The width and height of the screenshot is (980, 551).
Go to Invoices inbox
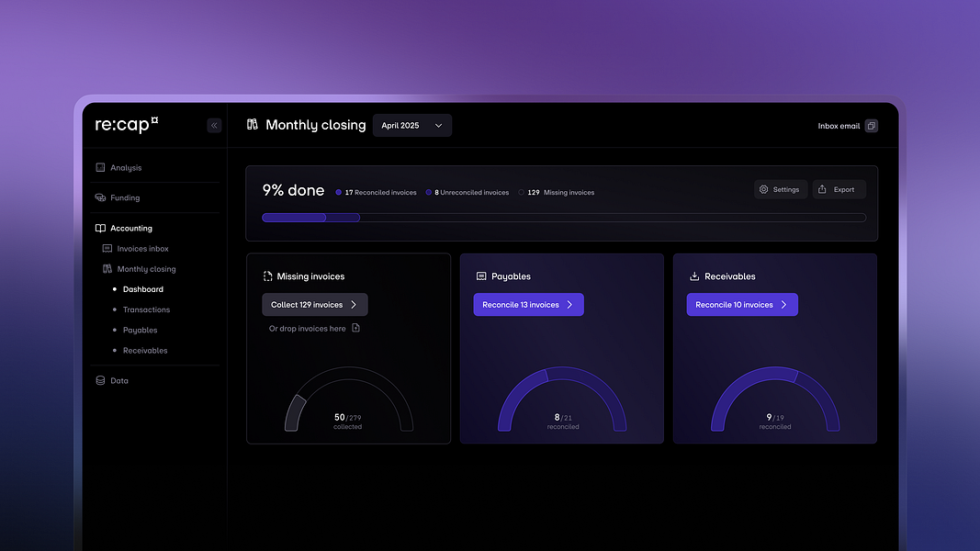click(142, 249)
